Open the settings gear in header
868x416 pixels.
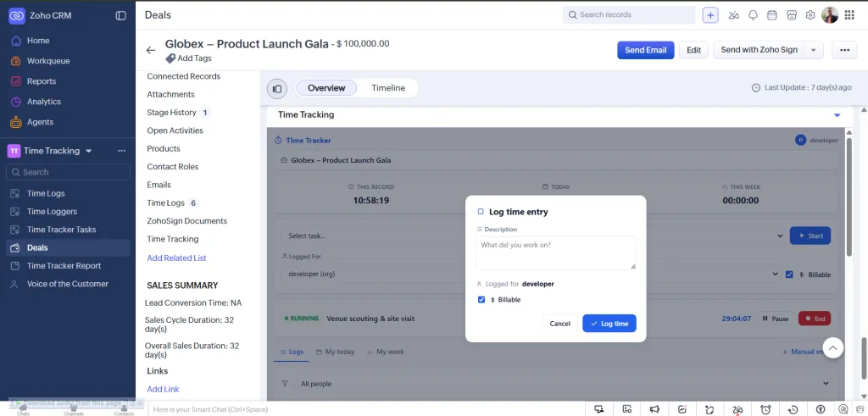click(x=810, y=15)
